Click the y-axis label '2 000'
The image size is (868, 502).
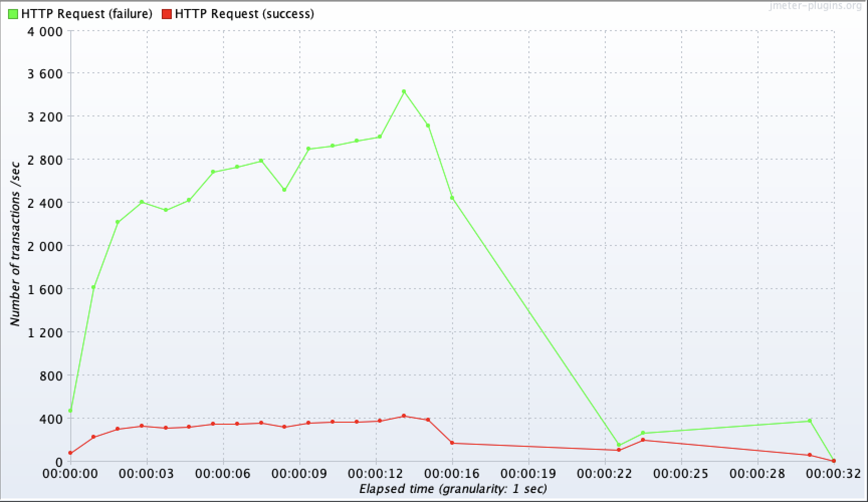pyautogui.click(x=44, y=246)
